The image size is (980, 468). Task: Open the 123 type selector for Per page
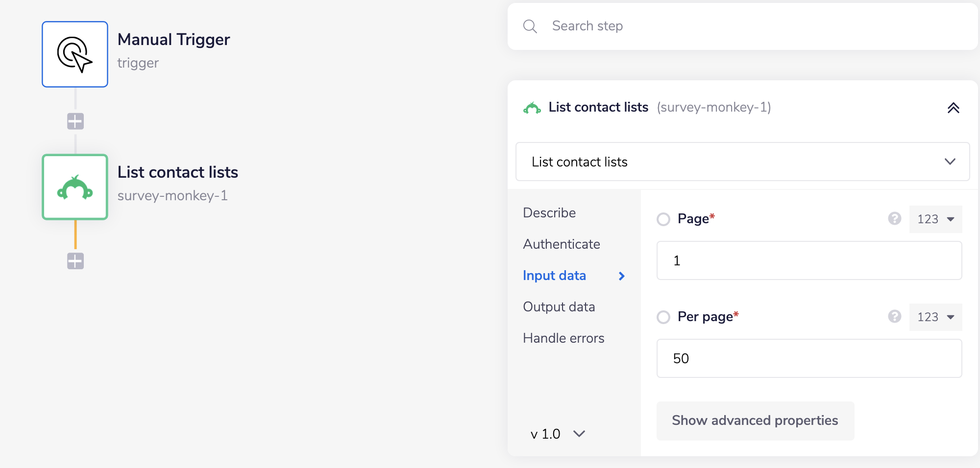(935, 317)
